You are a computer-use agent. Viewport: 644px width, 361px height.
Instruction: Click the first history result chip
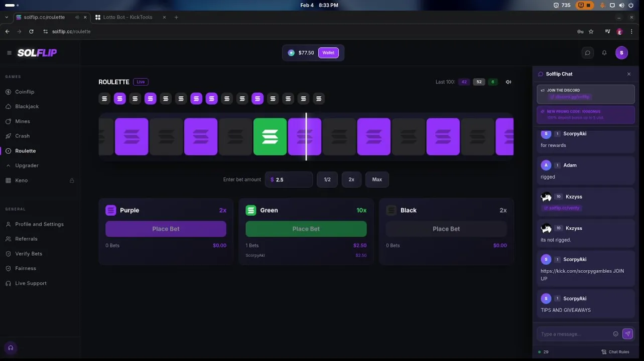pyautogui.click(x=104, y=99)
